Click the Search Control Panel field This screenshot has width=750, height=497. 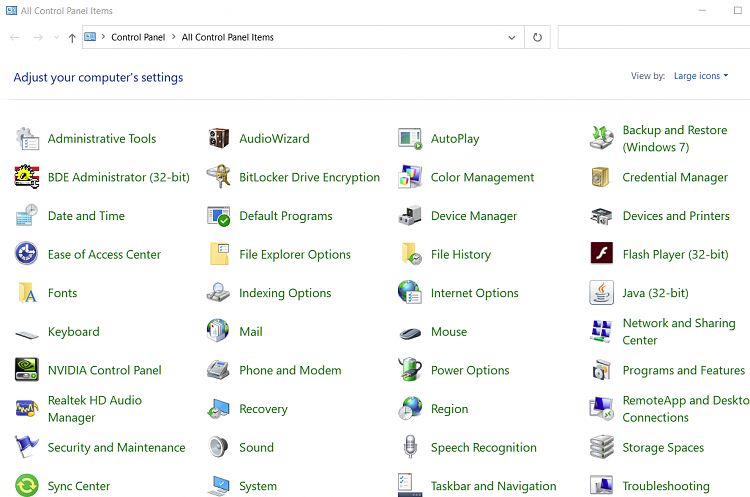[653, 37]
